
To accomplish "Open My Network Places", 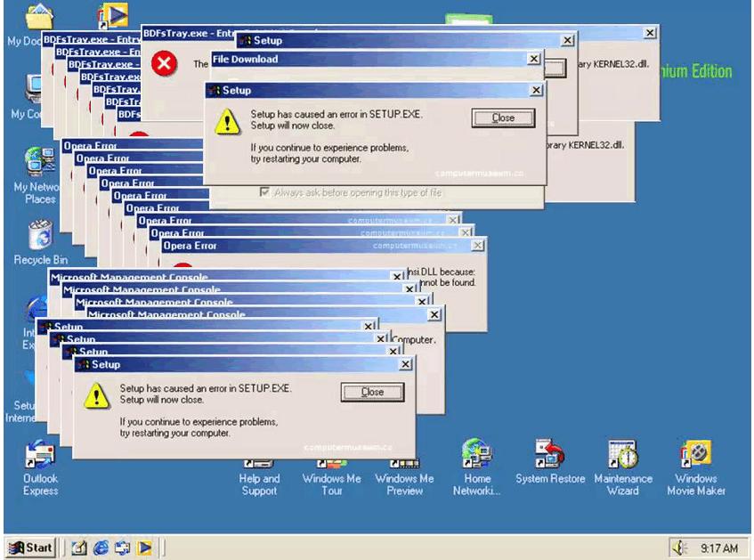I will (x=39, y=160).
